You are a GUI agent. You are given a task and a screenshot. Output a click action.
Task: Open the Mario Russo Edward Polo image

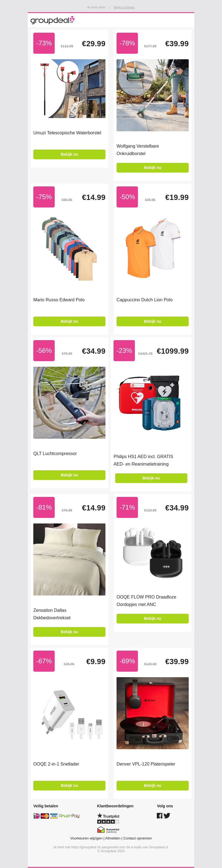69,249
